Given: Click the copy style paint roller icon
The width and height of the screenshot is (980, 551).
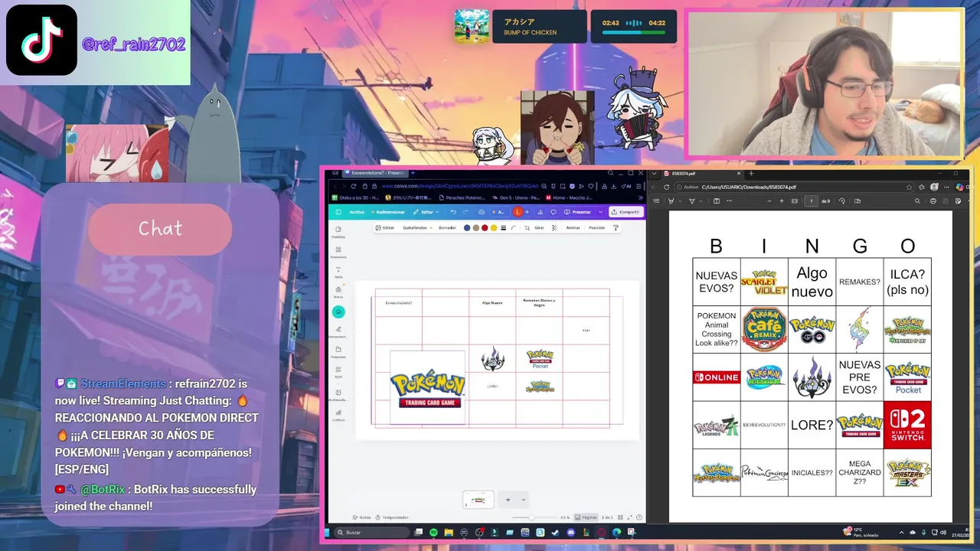Looking at the screenshot, I should click(x=616, y=228).
